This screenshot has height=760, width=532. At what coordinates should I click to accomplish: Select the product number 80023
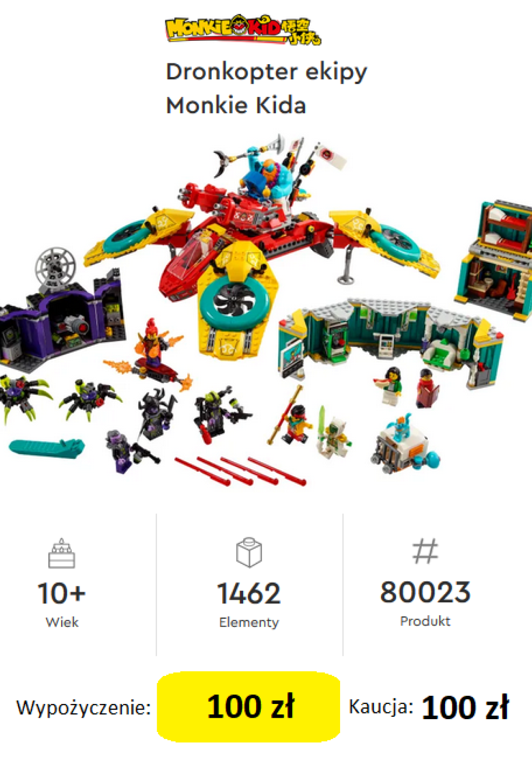(x=425, y=592)
